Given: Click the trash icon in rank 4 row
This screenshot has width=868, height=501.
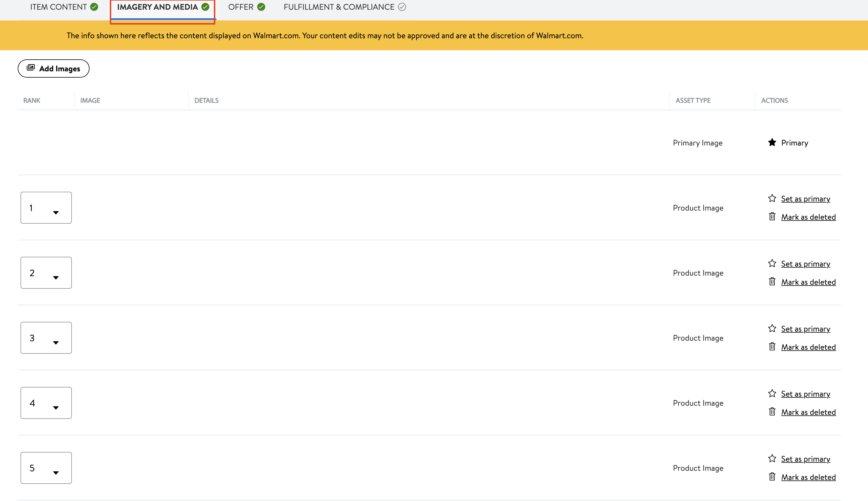Looking at the screenshot, I should (x=772, y=411).
